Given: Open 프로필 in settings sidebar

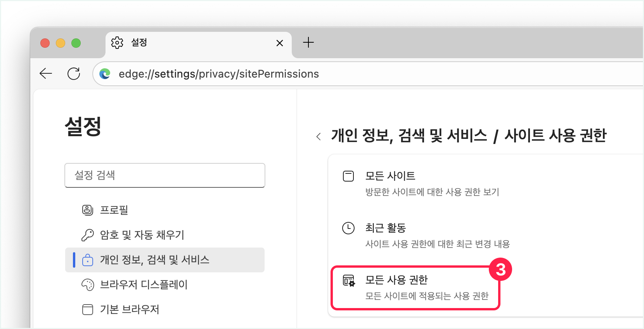Looking at the screenshot, I should [x=114, y=210].
